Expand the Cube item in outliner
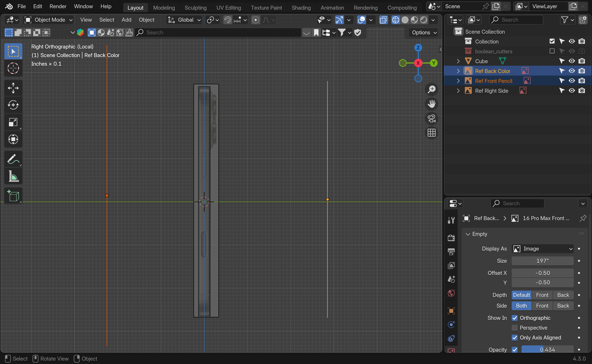592x364 pixels. click(x=458, y=61)
